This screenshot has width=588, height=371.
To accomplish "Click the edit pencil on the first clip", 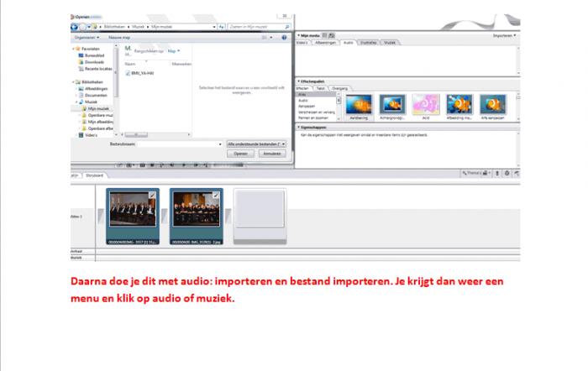I will coord(152,195).
